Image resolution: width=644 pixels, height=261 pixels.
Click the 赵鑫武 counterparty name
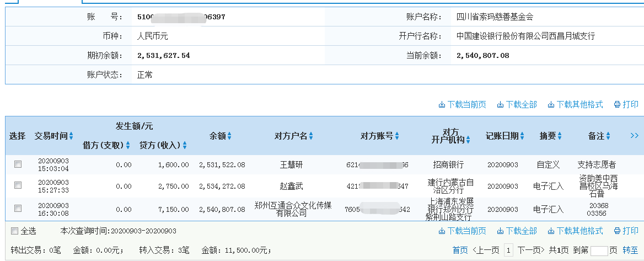291,186
